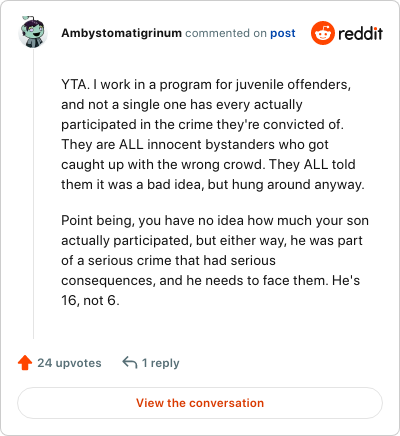The width and height of the screenshot is (400, 436).
Task: Click the word "YTA" starting the comment
Action: tap(73, 85)
